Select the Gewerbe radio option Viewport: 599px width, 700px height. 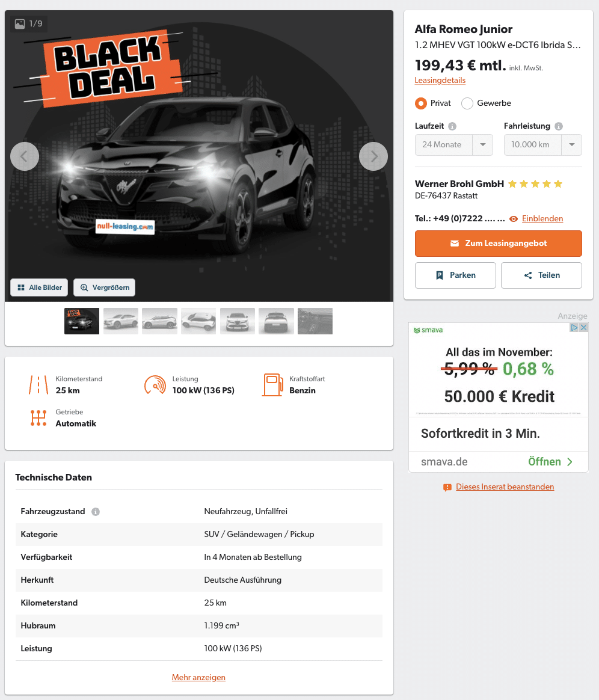pyautogui.click(x=467, y=103)
